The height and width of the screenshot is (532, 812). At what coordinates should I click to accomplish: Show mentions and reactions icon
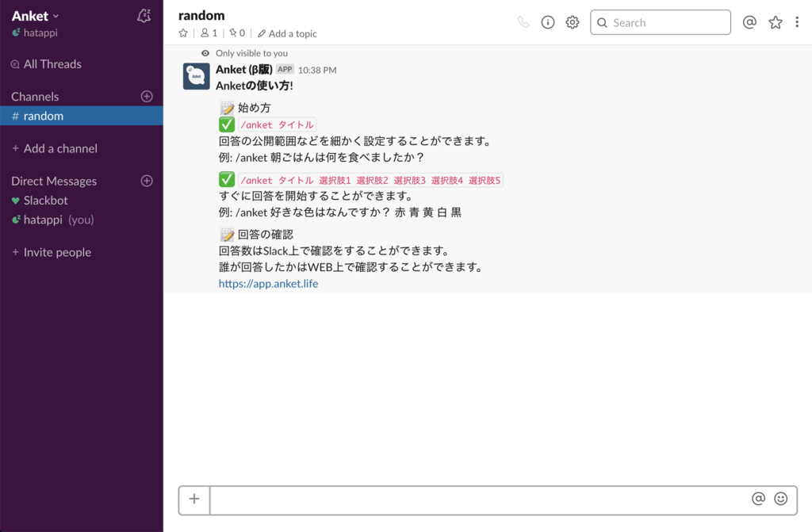[749, 22]
